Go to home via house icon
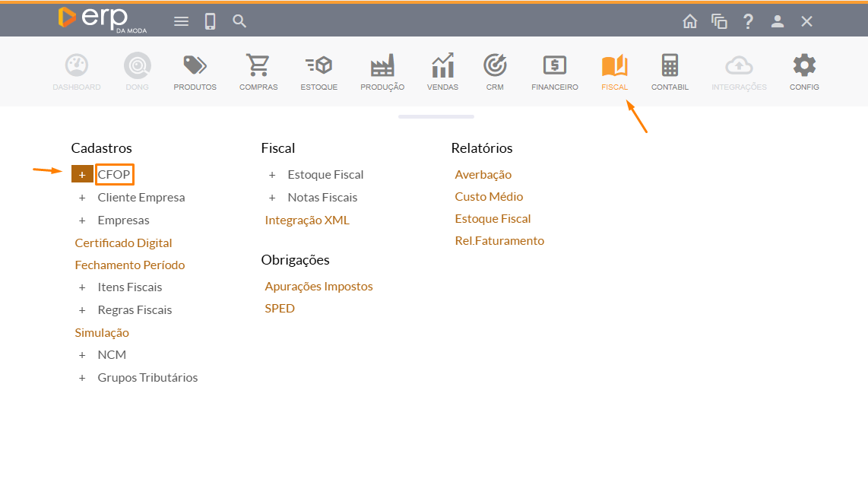 click(x=689, y=21)
